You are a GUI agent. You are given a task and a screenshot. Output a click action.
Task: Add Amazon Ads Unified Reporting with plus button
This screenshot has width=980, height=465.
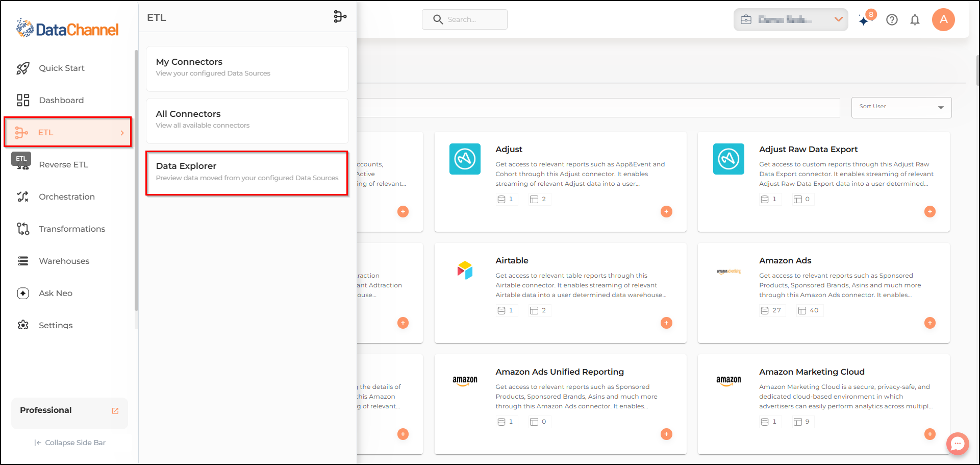tap(666, 434)
